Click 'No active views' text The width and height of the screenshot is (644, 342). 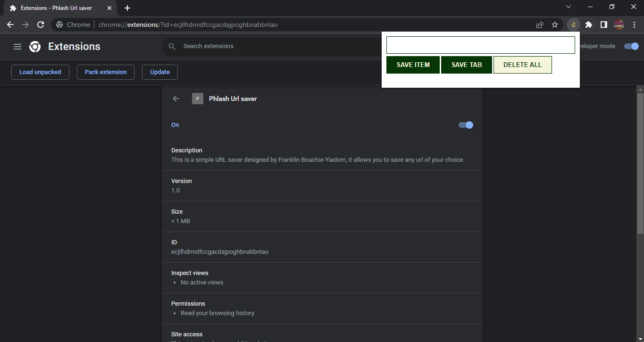(x=202, y=283)
